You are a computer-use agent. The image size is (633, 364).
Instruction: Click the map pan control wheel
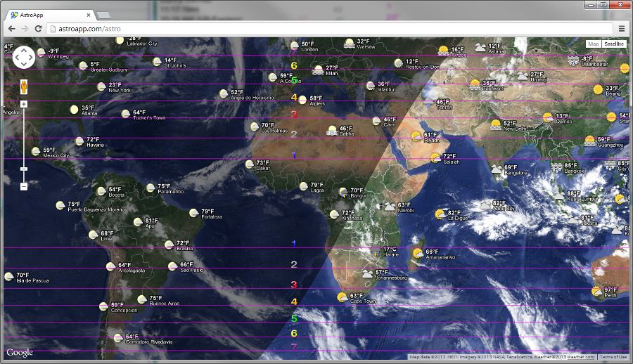(x=23, y=57)
